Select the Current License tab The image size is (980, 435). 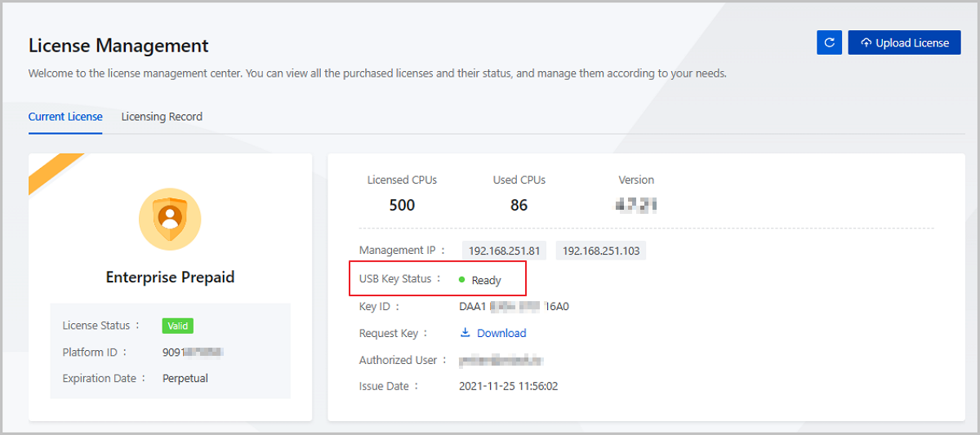coord(65,117)
